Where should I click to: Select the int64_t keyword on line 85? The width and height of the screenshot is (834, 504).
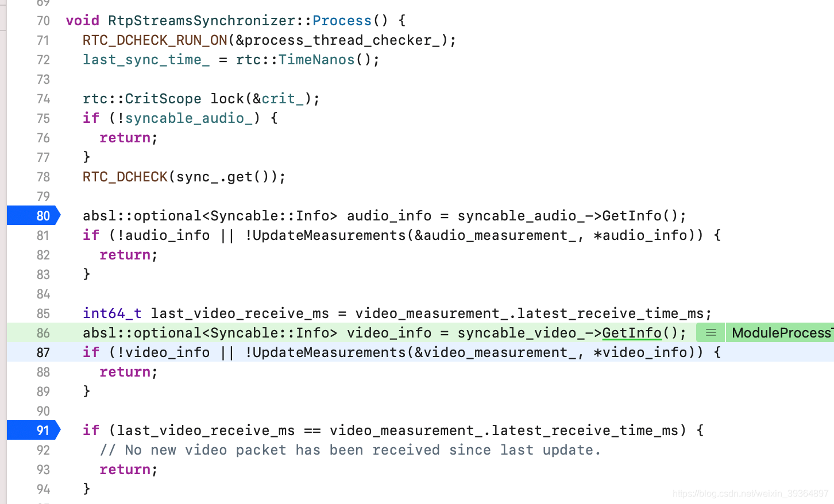coord(111,313)
